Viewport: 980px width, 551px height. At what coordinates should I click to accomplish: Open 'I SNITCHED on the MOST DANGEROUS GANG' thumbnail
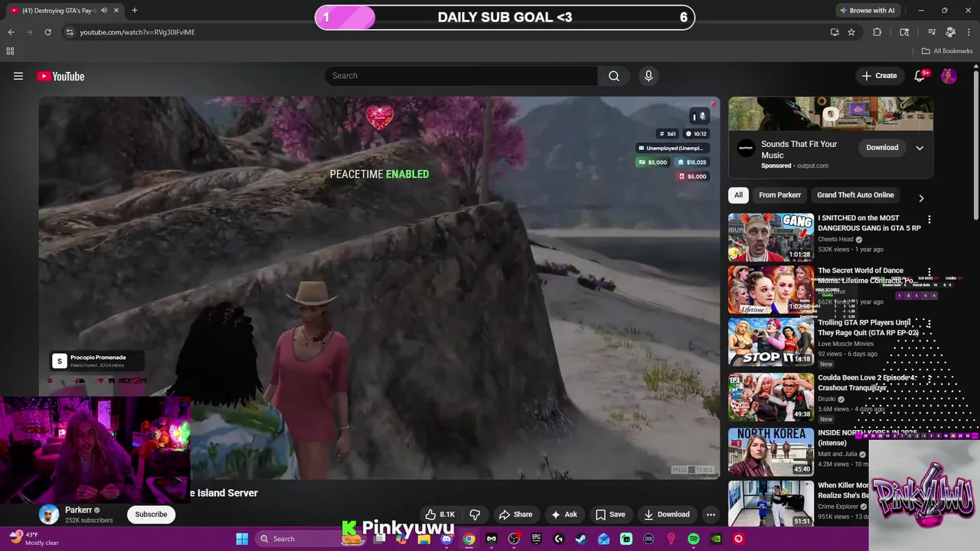point(771,237)
